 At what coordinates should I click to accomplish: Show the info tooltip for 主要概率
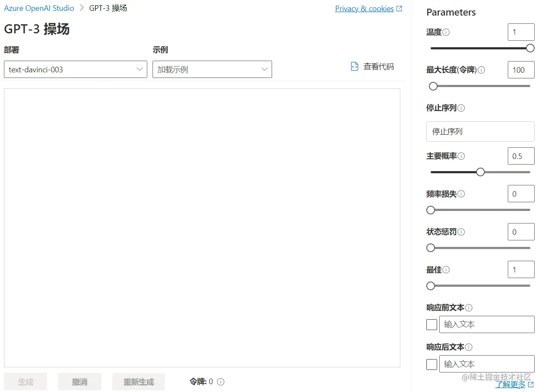[x=461, y=156]
